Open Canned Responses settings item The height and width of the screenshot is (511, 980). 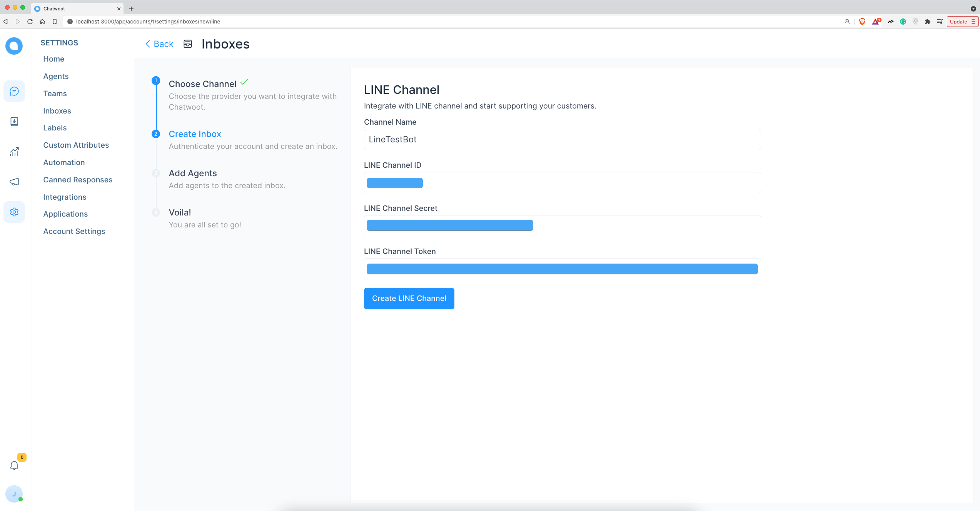78,180
